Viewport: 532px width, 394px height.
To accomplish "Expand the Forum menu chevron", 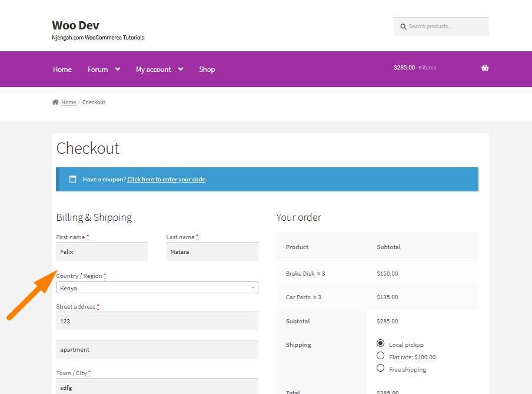I will pos(118,69).
